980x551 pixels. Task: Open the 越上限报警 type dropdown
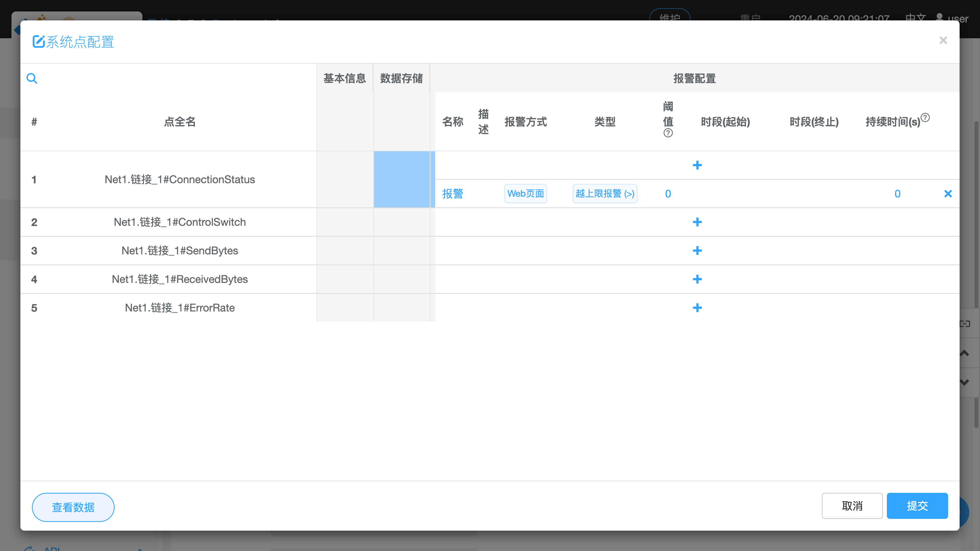click(x=605, y=194)
